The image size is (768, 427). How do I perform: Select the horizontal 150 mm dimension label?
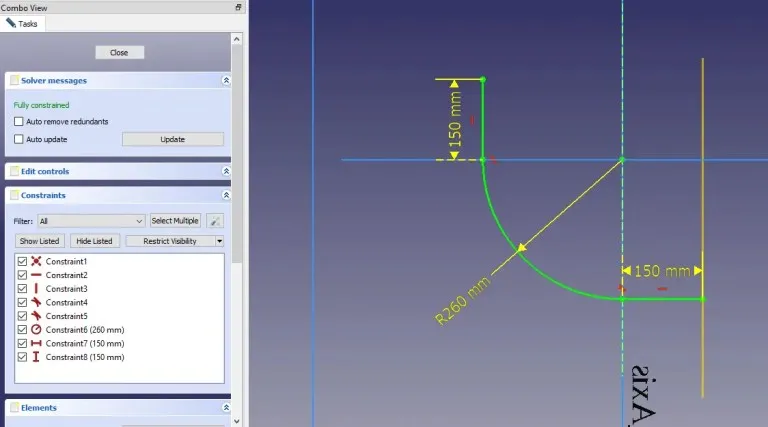click(662, 271)
